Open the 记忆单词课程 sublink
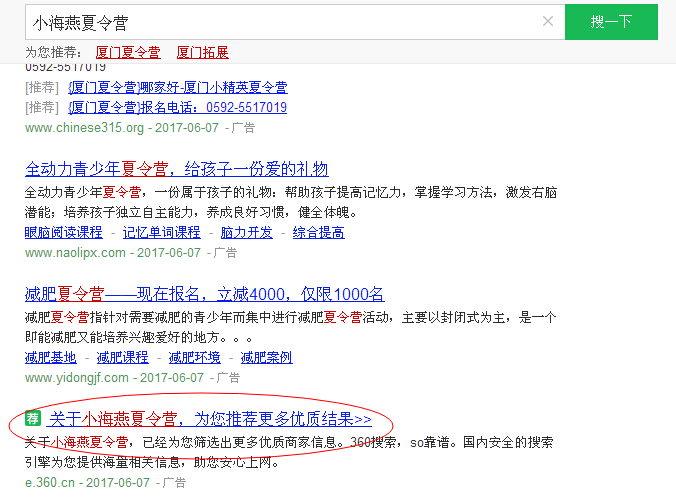676x504 pixels. coord(162,232)
